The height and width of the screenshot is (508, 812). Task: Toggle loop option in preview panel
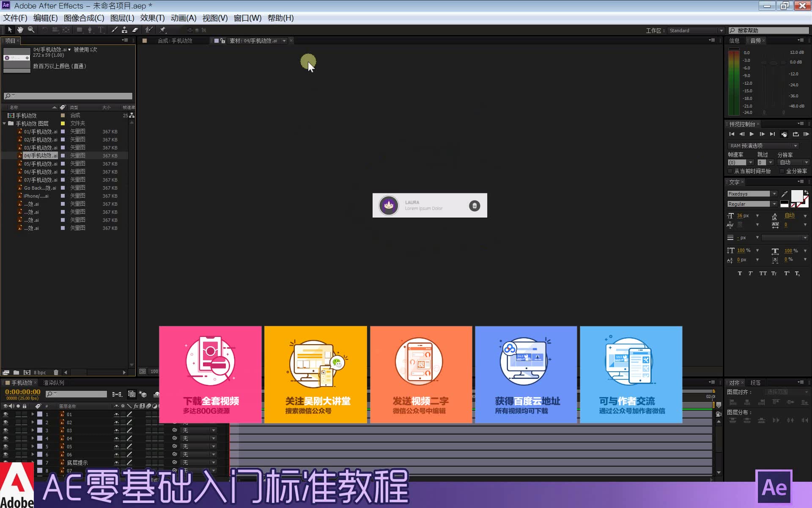[796, 134]
